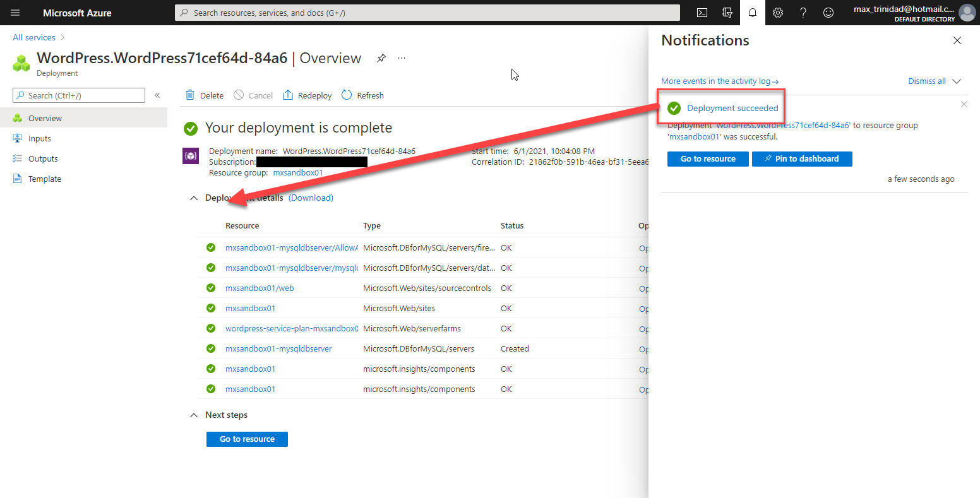The width and height of the screenshot is (980, 498).
Task: Open mxsandbox01-mysqldbserver/AllowA firewall rule resource
Action: click(292, 248)
